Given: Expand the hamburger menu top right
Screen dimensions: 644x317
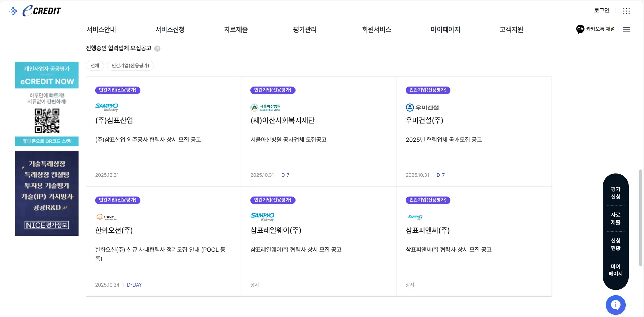Looking at the screenshot, I should tap(626, 29).
